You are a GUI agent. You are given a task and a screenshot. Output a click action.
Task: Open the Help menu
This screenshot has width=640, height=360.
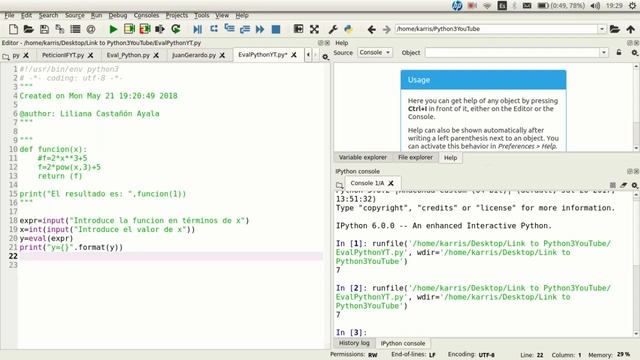pos(242,16)
